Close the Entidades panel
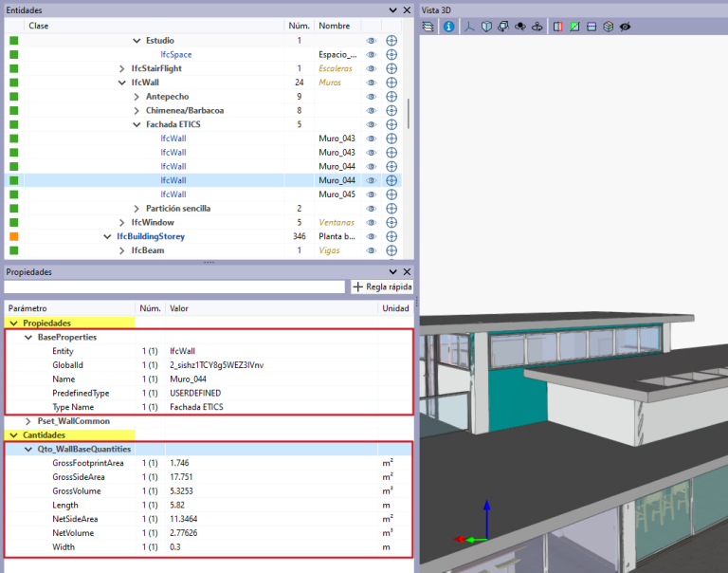Viewport: 728px width, 573px height. click(407, 10)
